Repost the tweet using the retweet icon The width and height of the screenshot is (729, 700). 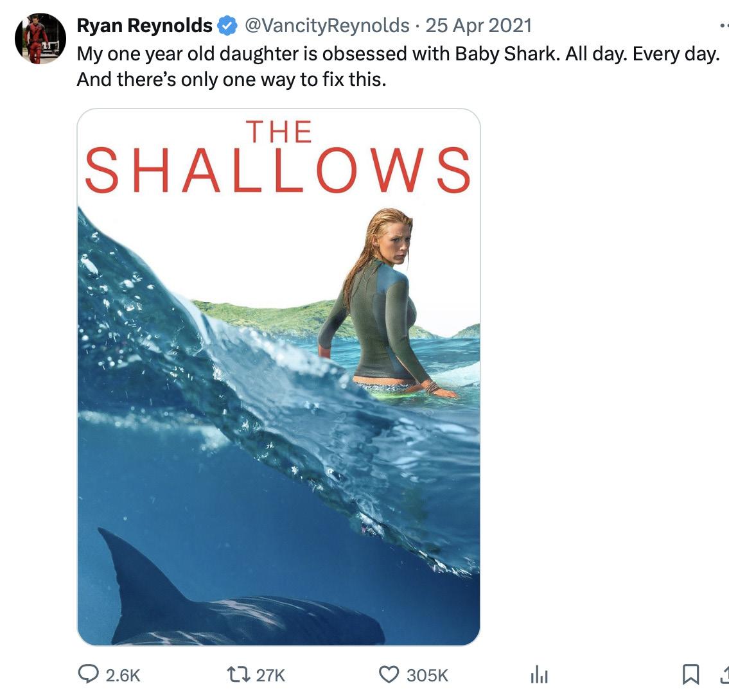[x=238, y=674]
